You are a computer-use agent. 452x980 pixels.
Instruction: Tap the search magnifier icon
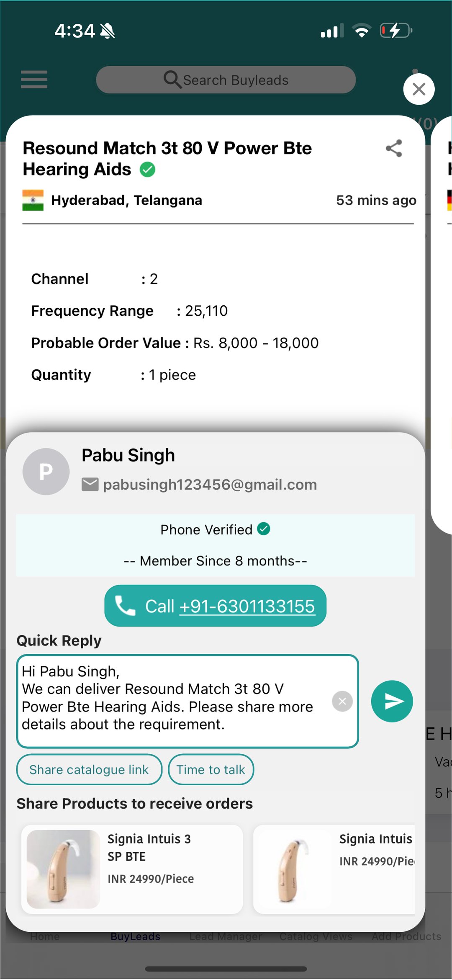(x=172, y=79)
